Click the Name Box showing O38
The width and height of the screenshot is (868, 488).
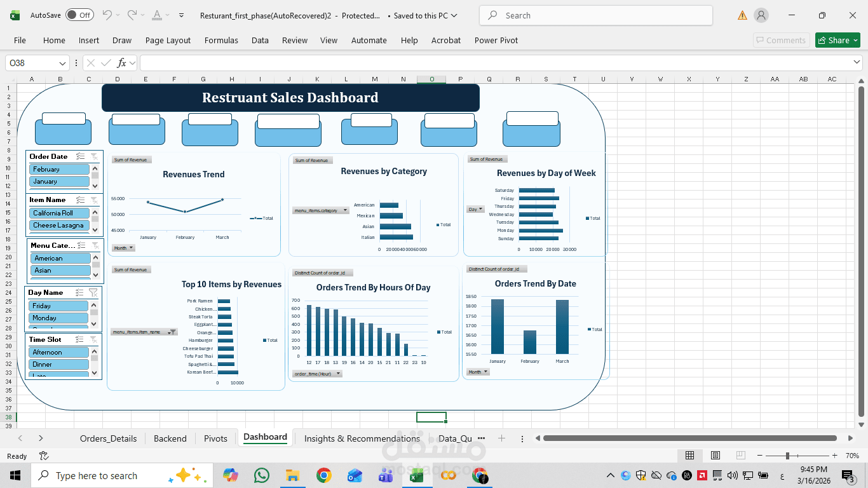32,63
